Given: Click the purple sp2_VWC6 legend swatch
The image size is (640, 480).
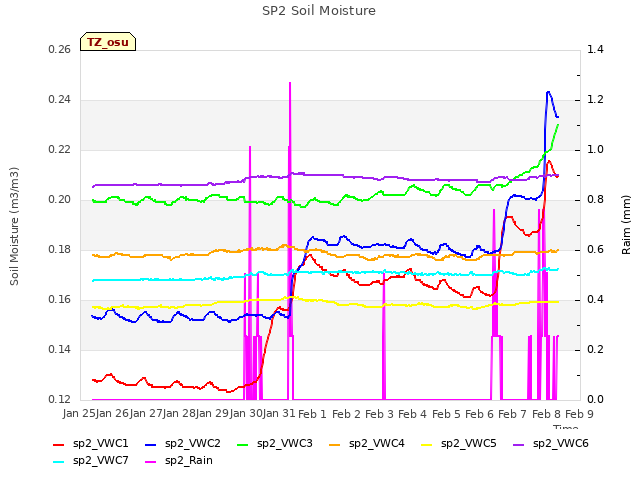Looking at the screenshot, I should (x=518, y=444).
